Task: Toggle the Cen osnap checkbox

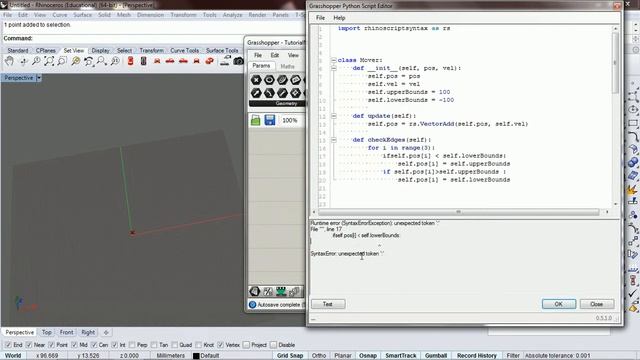Action: (94, 345)
